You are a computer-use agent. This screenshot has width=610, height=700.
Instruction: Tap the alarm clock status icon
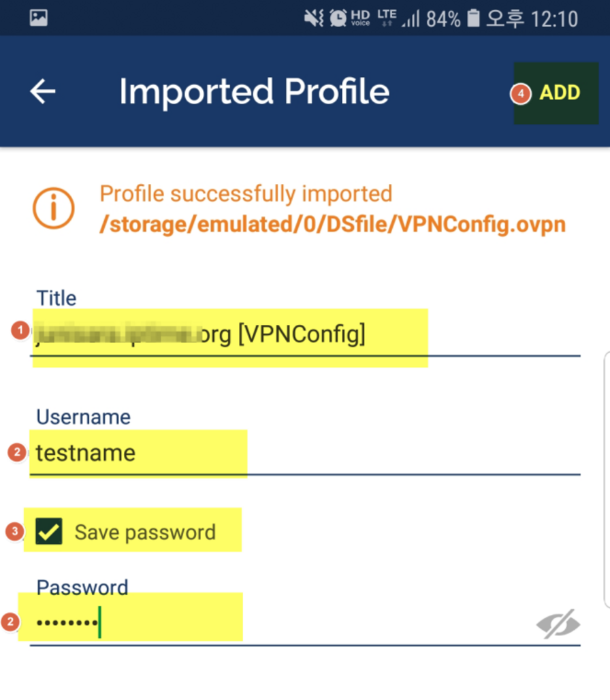pyautogui.click(x=338, y=18)
